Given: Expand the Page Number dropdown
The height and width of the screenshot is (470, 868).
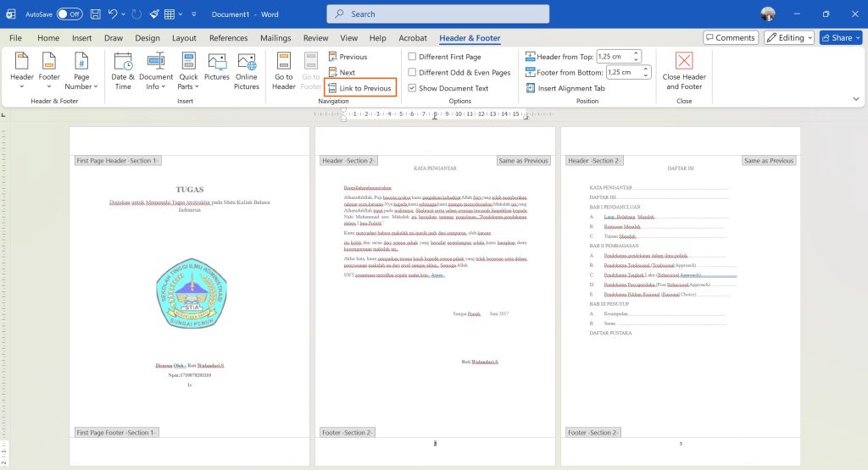Looking at the screenshot, I should [x=81, y=86].
